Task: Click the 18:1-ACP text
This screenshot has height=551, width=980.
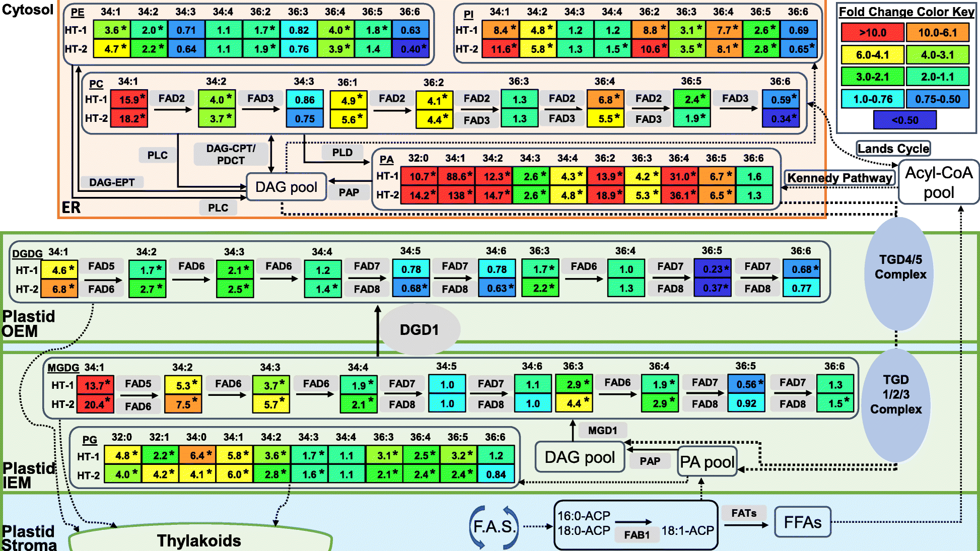Action: (687, 530)
